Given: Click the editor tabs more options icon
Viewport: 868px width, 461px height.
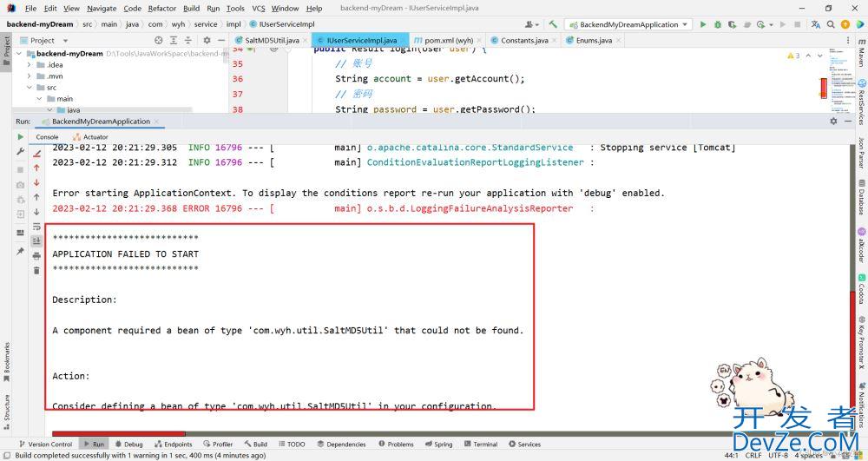Looking at the screenshot, I should (848, 41).
